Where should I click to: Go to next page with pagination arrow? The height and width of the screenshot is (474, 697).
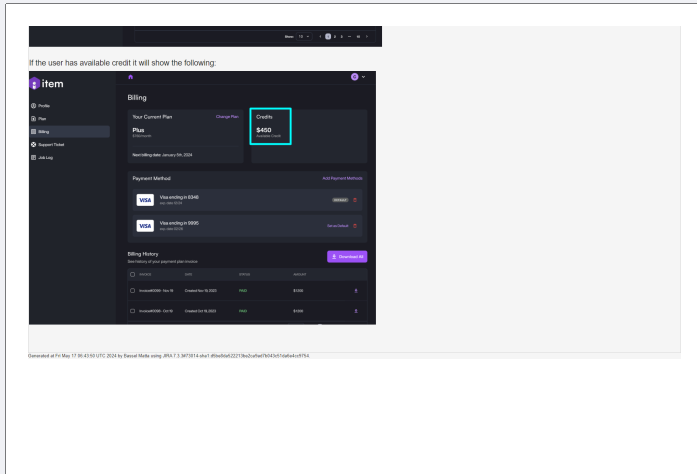pos(367,36)
